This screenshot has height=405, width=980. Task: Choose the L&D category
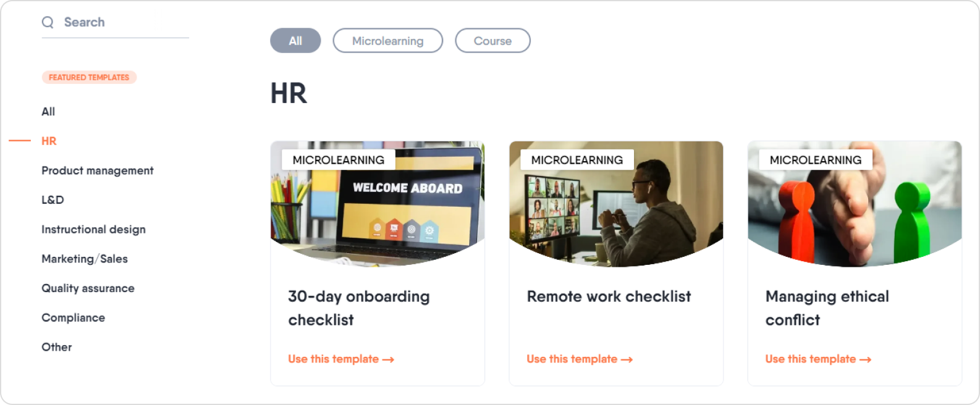click(53, 200)
